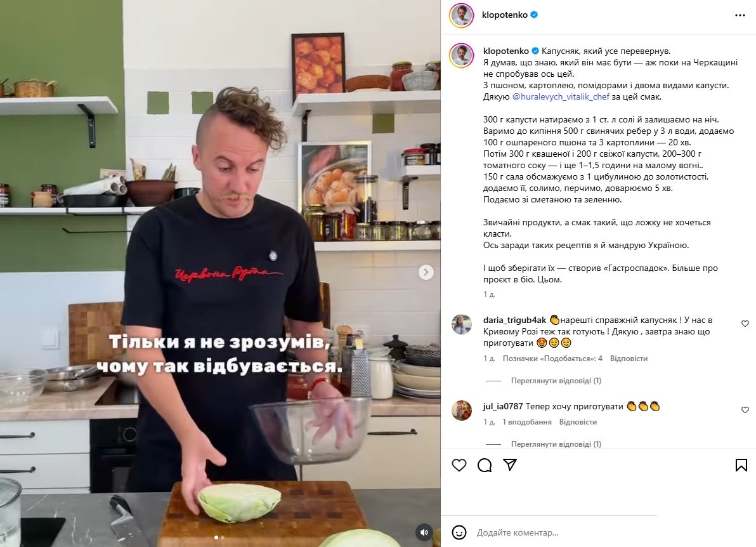Image resolution: width=756 pixels, height=547 pixels.
Task: Open jul_ia0787's profile picture
Action: [x=462, y=411]
